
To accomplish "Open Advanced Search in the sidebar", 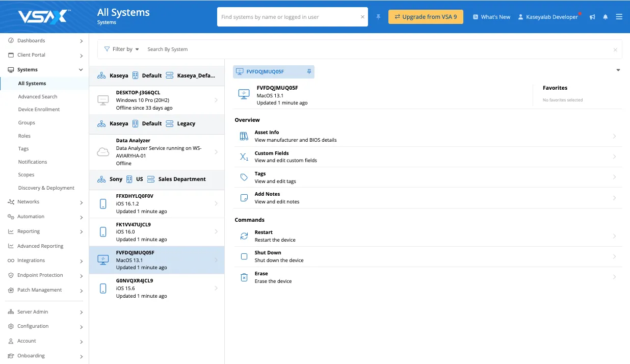I will (x=38, y=97).
